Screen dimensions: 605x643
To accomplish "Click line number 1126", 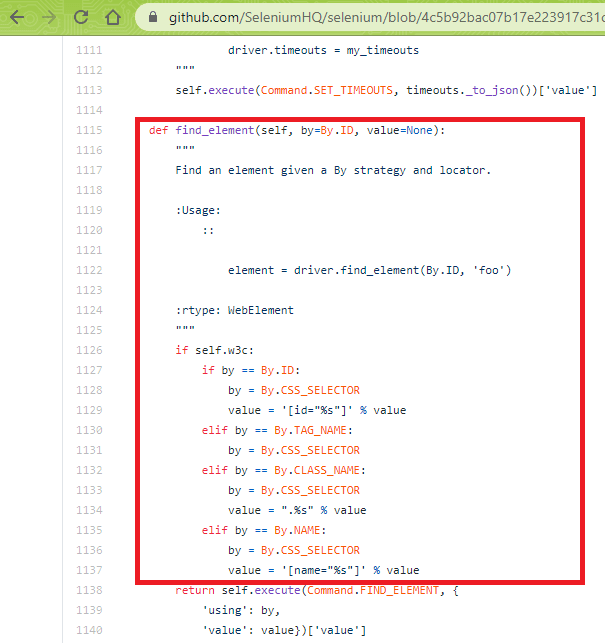I will coord(89,350).
